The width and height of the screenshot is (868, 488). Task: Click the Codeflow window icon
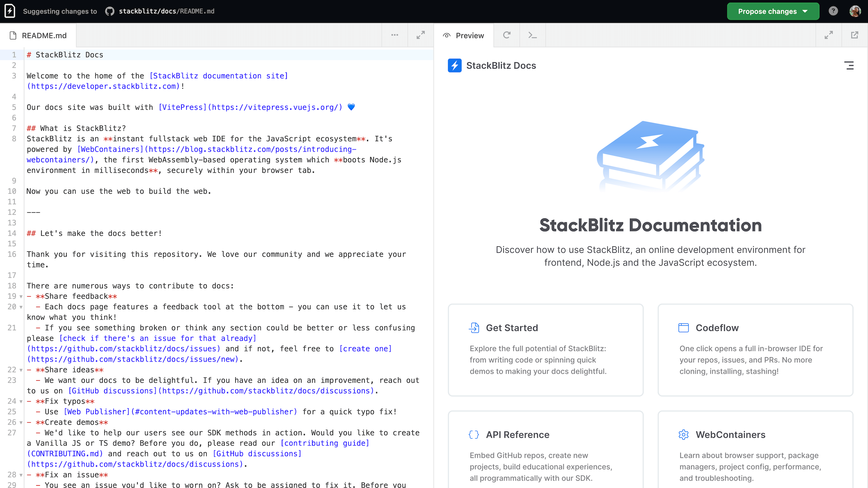pos(683,328)
